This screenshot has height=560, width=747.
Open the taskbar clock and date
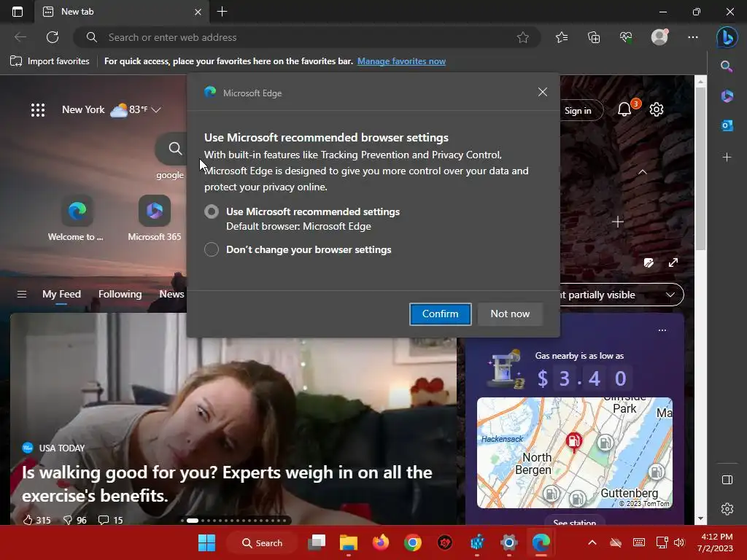(715, 542)
